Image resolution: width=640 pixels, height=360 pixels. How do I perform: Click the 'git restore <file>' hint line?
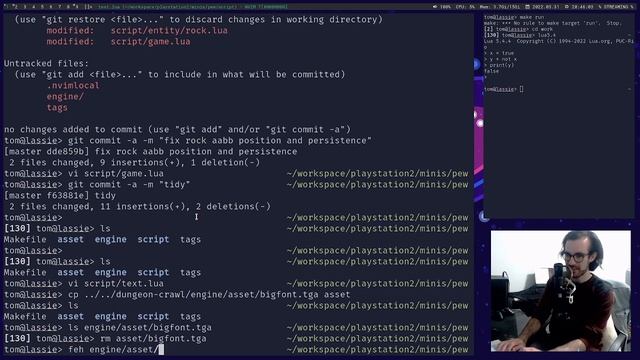(198, 20)
